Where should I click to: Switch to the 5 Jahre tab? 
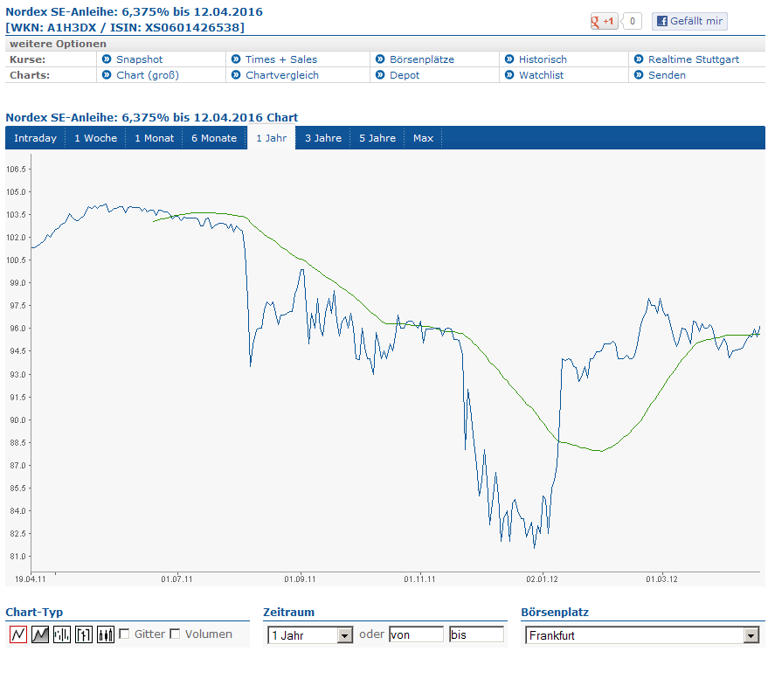377,138
